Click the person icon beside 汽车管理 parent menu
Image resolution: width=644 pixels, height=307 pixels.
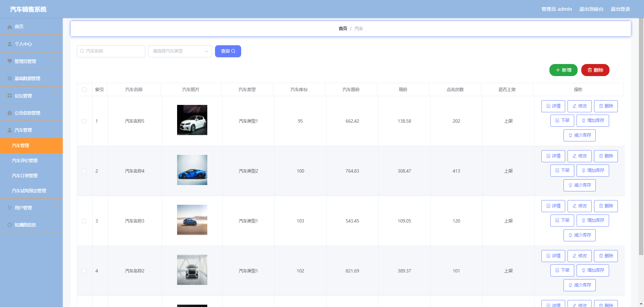pyautogui.click(x=10, y=130)
